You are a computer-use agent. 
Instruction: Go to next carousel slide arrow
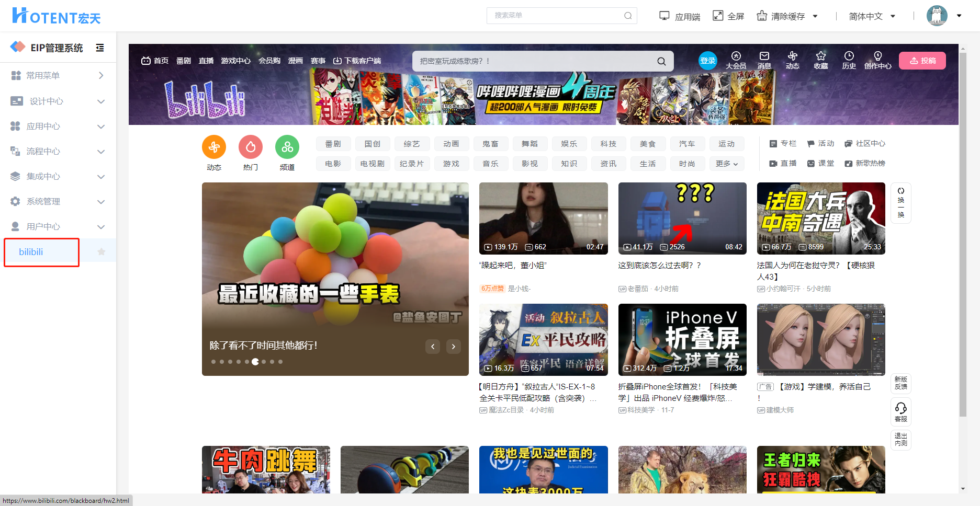[454, 346]
